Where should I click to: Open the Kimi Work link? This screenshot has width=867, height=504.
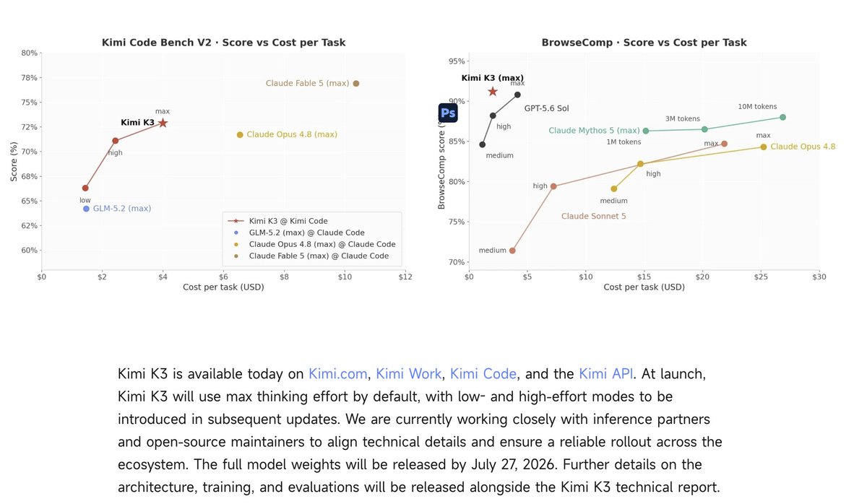click(x=408, y=374)
